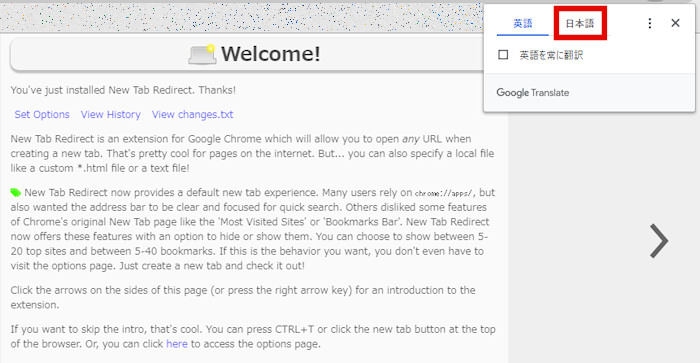Open the View History link
The height and width of the screenshot is (363, 700).
(x=111, y=114)
